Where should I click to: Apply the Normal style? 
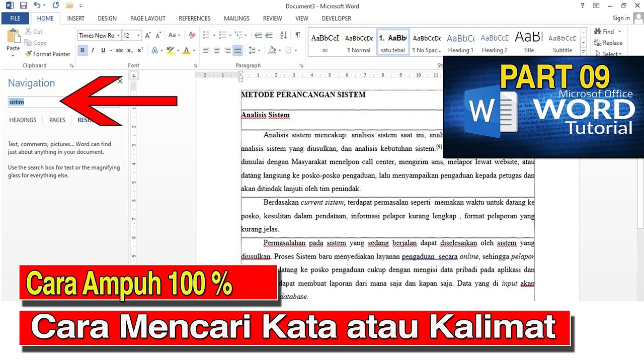pos(359,43)
